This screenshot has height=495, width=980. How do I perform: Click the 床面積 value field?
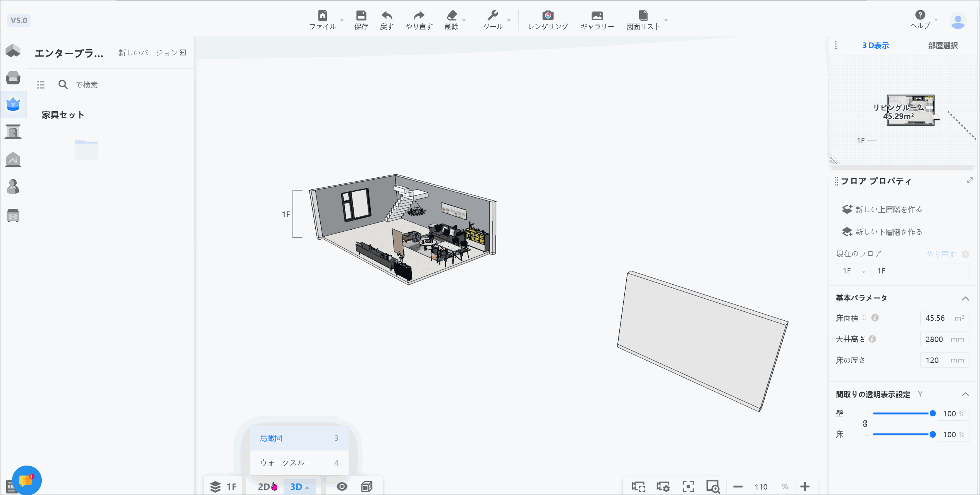[x=945, y=318]
